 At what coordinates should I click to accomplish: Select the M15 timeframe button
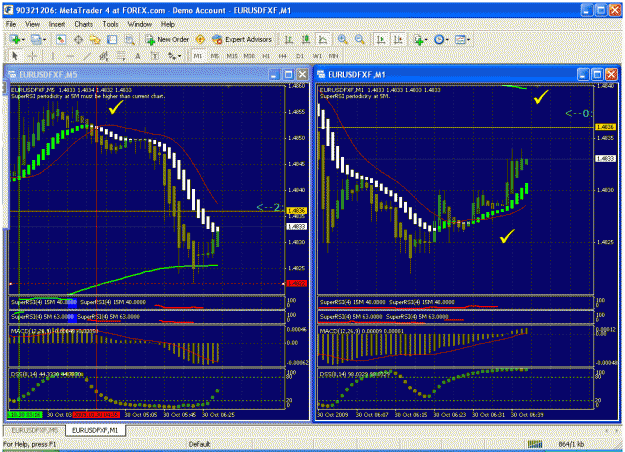point(232,56)
